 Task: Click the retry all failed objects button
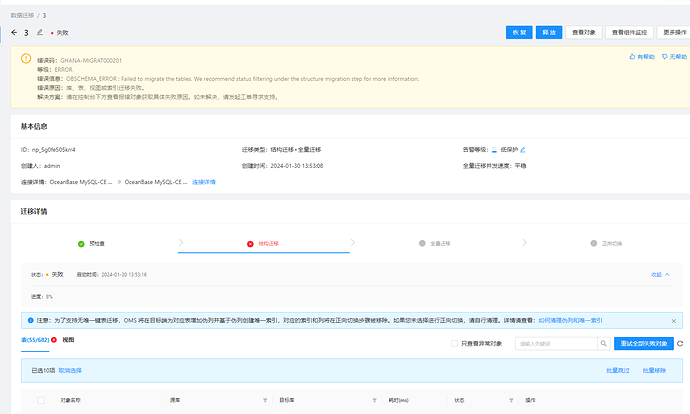pyautogui.click(x=644, y=343)
